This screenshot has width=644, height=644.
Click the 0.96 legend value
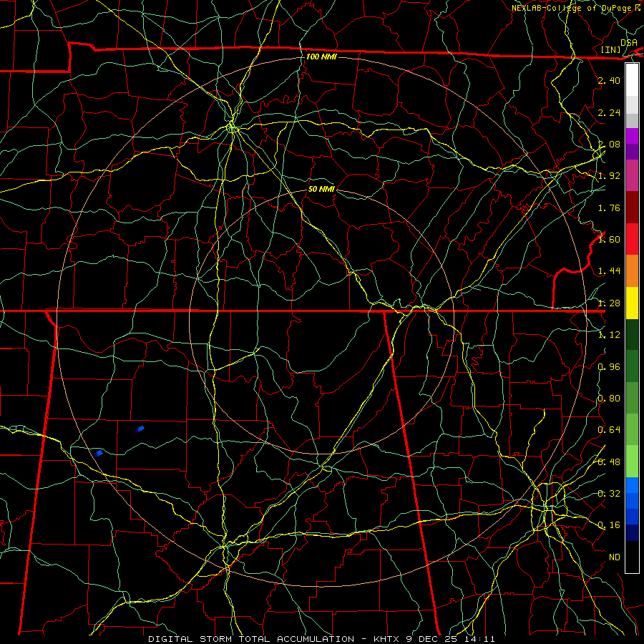[x=609, y=367]
